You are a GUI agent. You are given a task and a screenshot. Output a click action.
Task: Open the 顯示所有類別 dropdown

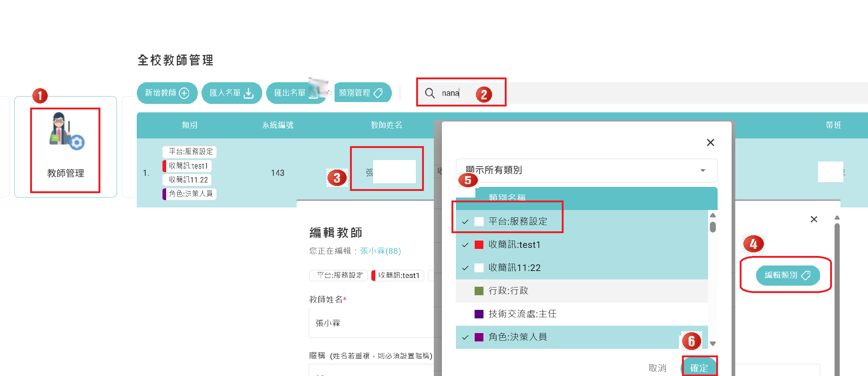(586, 170)
